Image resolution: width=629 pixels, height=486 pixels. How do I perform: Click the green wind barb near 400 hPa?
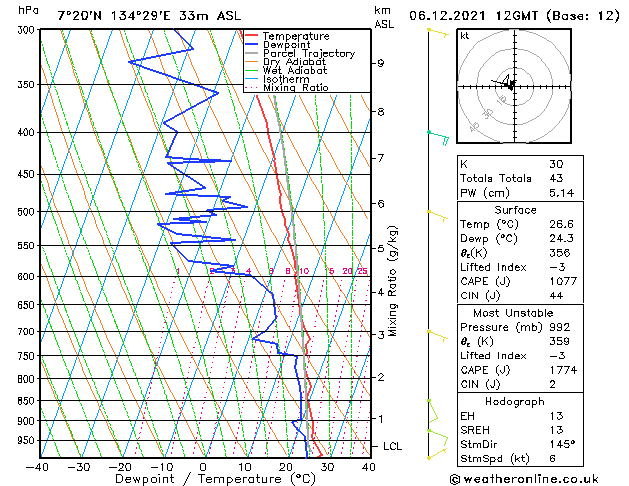(438, 136)
